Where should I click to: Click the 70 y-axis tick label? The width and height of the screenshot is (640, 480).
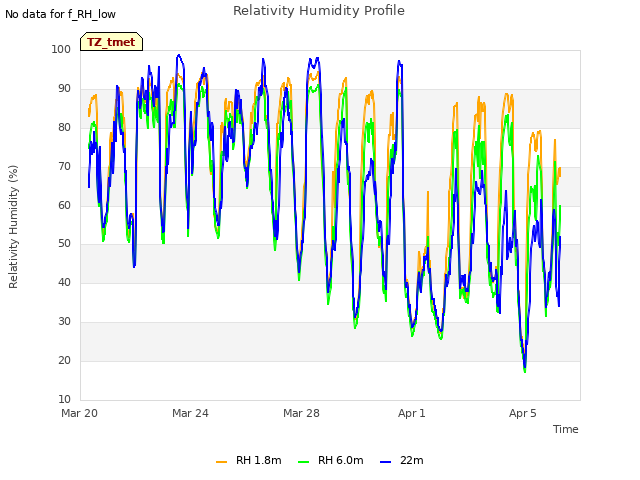pos(64,167)
